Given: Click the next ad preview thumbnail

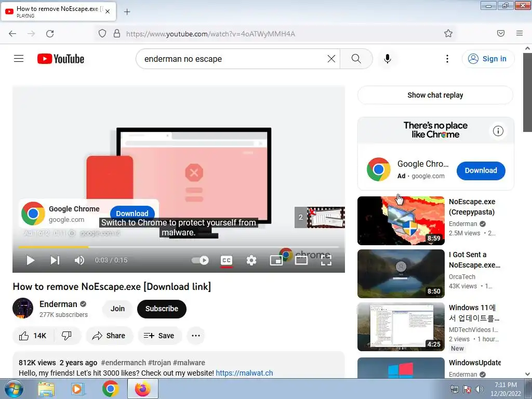Looking at the screenshot, I should [x=320, y=217].
